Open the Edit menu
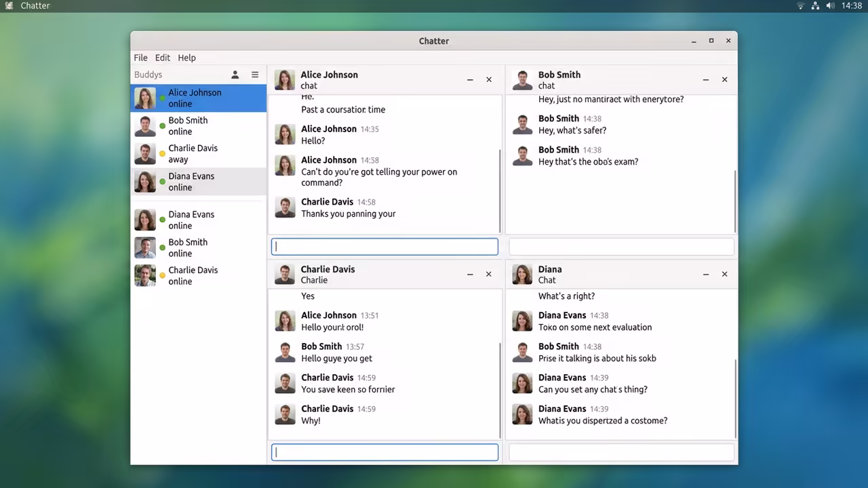Viewport: 868px width, 488px height. [x=163, y=58]
